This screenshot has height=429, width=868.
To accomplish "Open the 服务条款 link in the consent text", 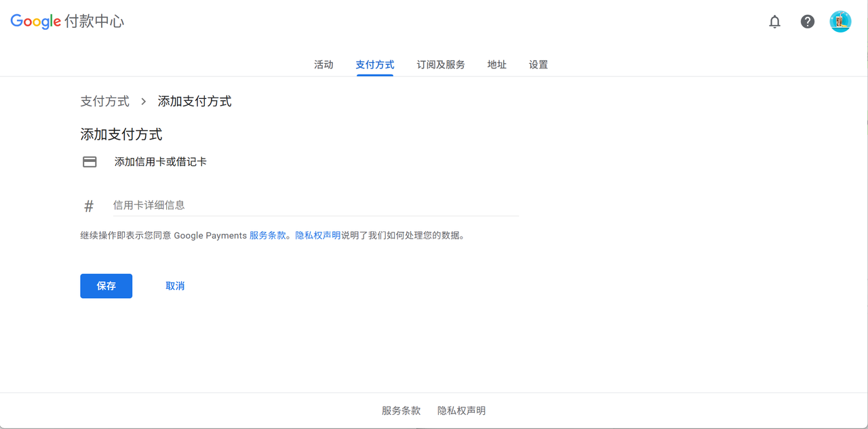I will point(267,235).
